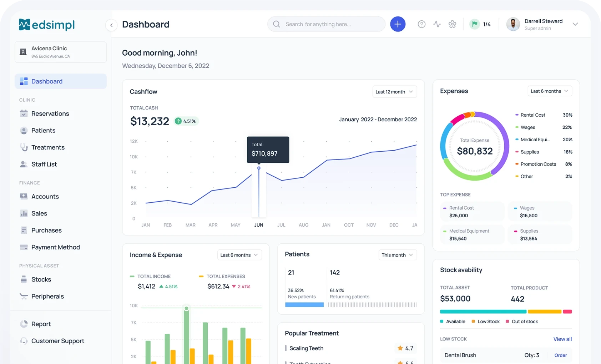Viewport: 601px width, 364px height.
Task: Open Patients This month dropdown
Action: pyautogui.click(x=397, y=255)
